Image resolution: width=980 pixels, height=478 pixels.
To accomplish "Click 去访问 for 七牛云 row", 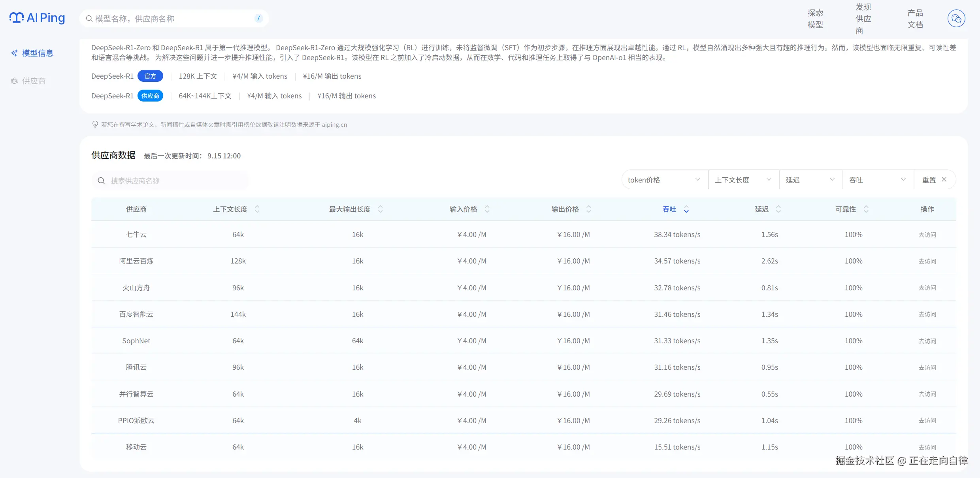I will tap(927, 235).
